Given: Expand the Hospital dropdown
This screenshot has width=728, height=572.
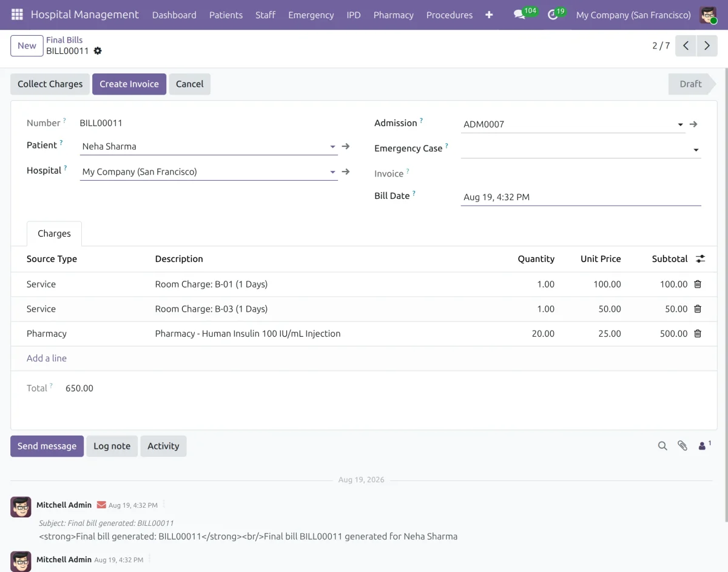Looking at the screenshot, I should (x=332, y=172).
